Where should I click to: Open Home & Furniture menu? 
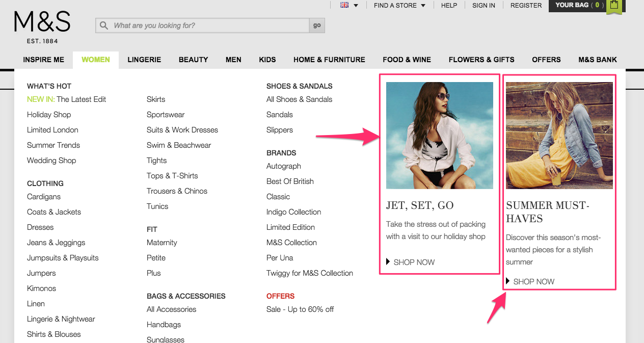(329, 60)
